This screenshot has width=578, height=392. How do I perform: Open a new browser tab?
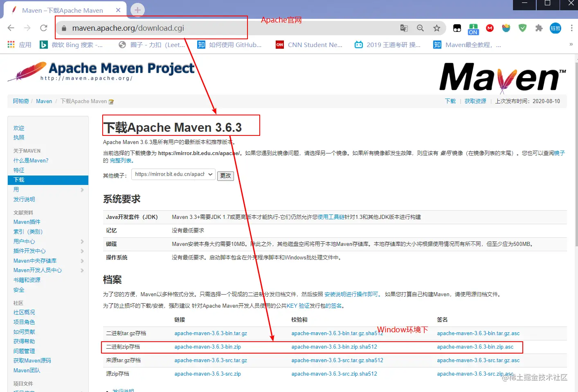tap(137, 10)
